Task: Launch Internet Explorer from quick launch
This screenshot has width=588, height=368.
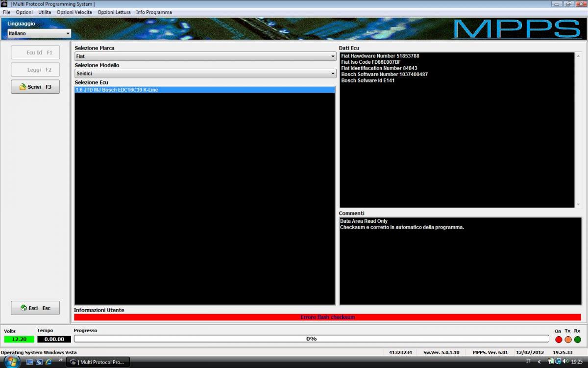Action: [49, 362]
